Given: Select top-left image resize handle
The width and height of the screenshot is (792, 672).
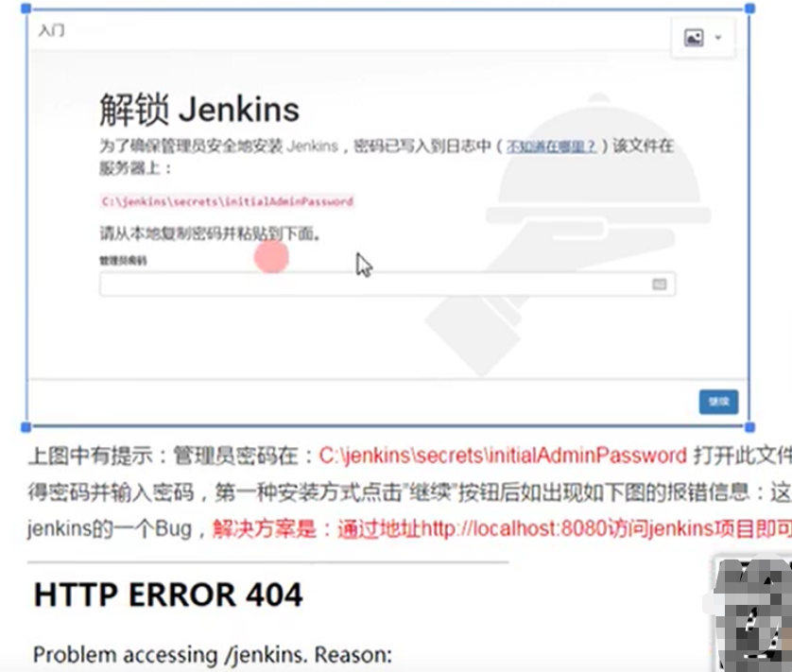Looking at the screenshot, I should (26, 9).
